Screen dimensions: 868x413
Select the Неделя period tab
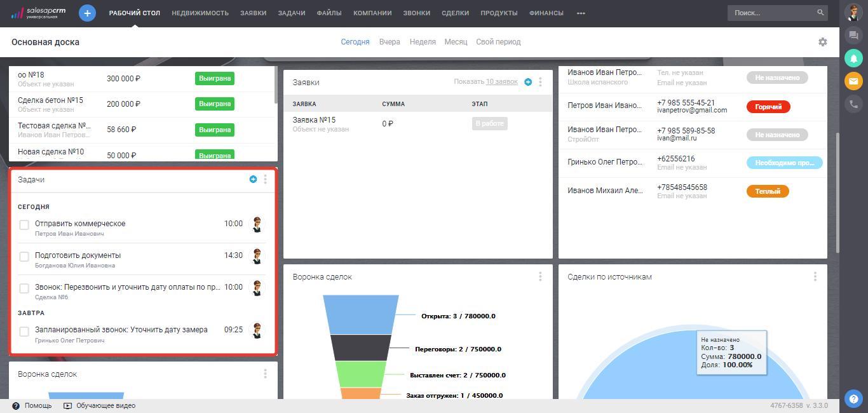(x=423, y=42)
